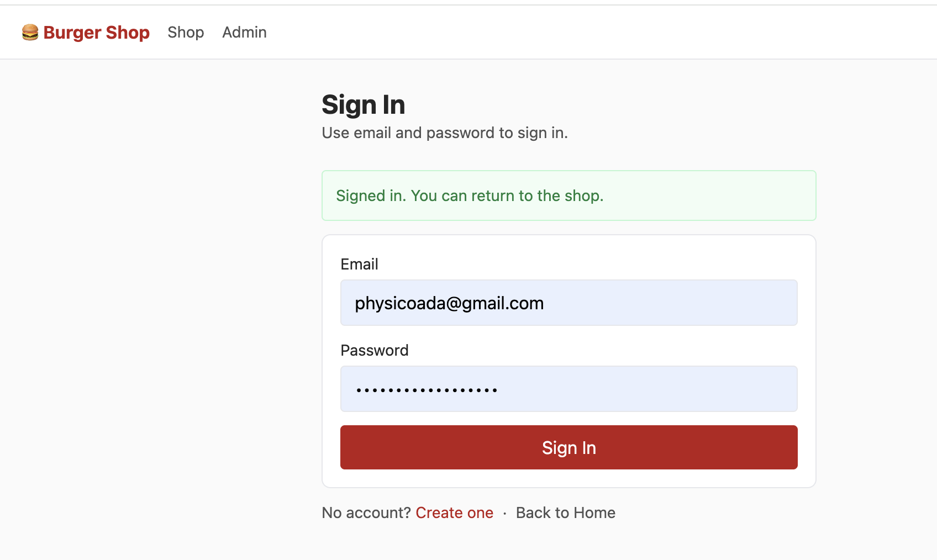This screenshot has width=937, height=560.
Task: Click the 'No account?' text
Action: (366, 513)
